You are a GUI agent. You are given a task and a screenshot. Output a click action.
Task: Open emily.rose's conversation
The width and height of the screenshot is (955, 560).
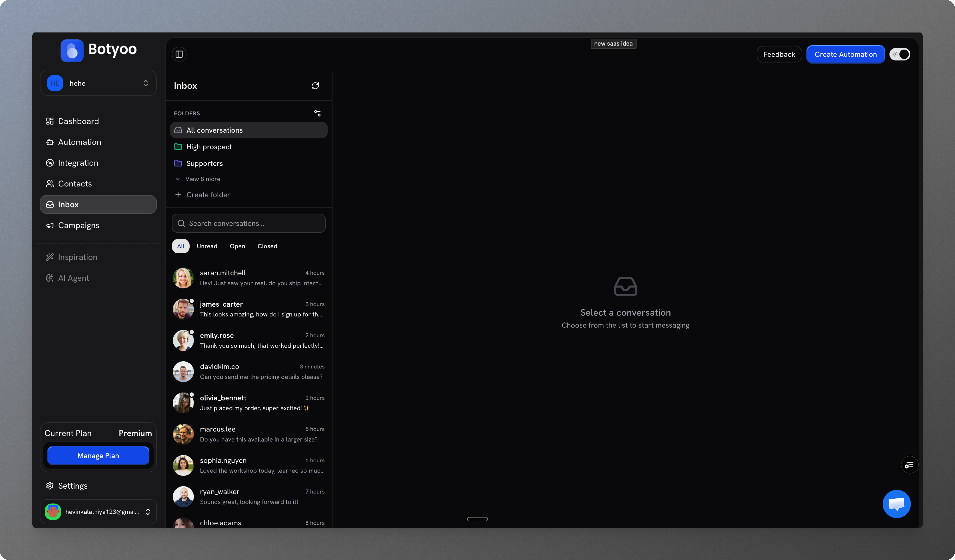[249, 340]
